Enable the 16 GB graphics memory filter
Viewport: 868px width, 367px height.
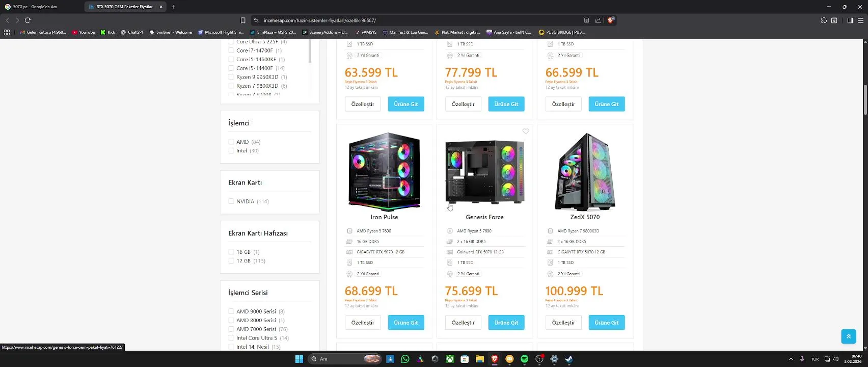231,252
